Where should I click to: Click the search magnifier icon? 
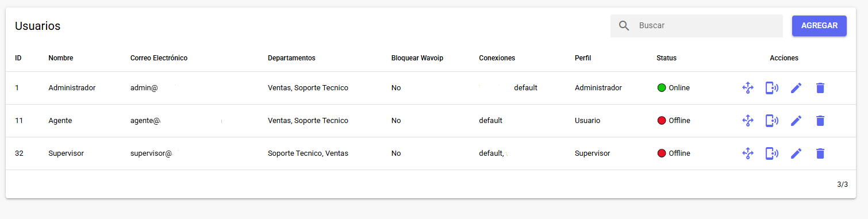624,26
